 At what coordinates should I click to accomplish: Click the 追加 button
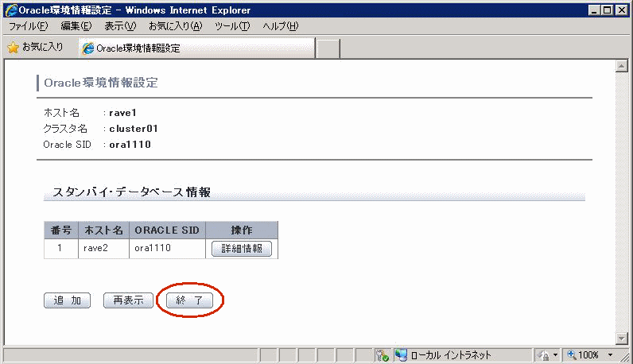click(x=67, y=300)
